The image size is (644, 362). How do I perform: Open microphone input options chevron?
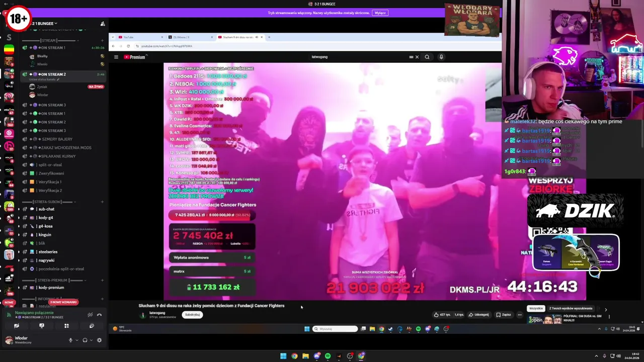pos(76,340)
